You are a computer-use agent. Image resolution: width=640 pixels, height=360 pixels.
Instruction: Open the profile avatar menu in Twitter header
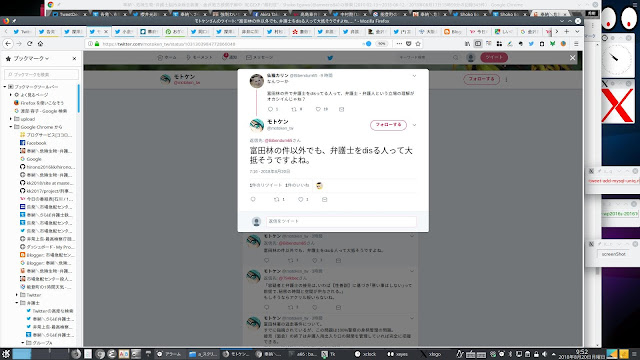pyautogui.click(x=471, y=58)
